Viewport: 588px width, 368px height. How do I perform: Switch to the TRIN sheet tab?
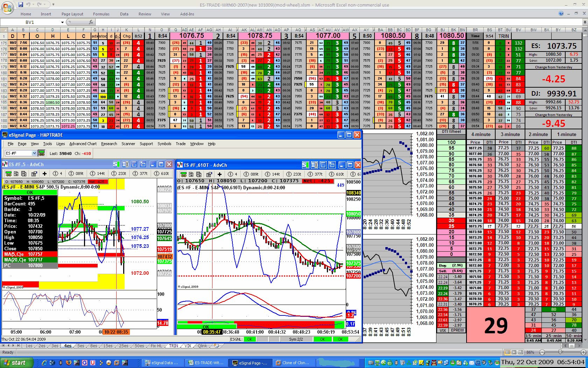click(x=174, y=346)
